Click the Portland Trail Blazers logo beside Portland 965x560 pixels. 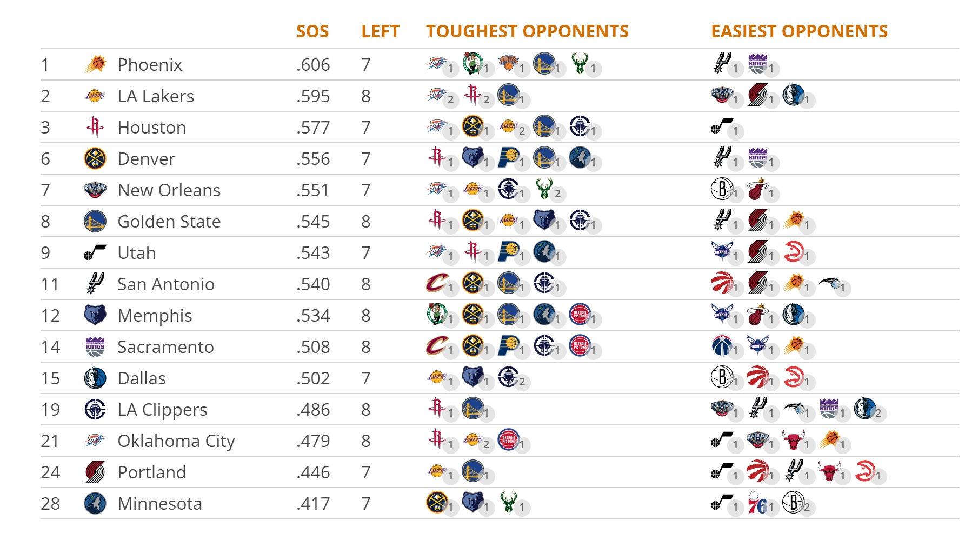pyautogui.click(x=95, y=472)
